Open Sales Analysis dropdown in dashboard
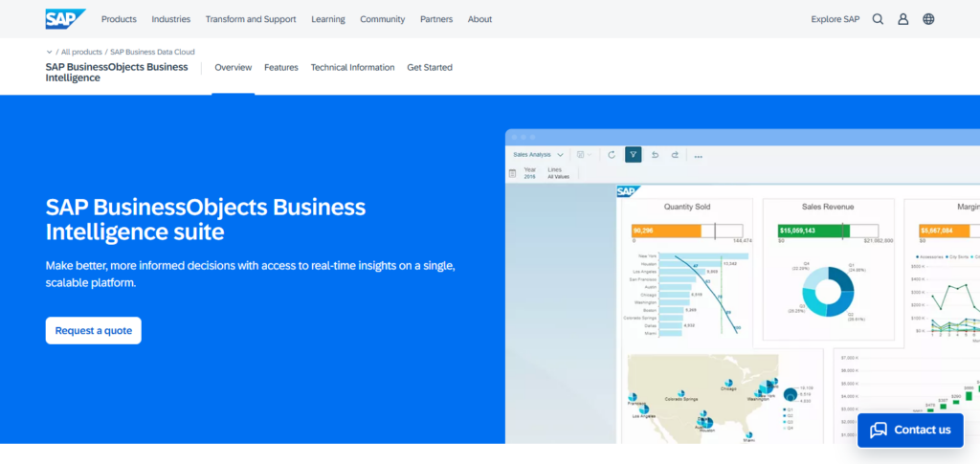 pyautogui.click(x=538, y=154)
